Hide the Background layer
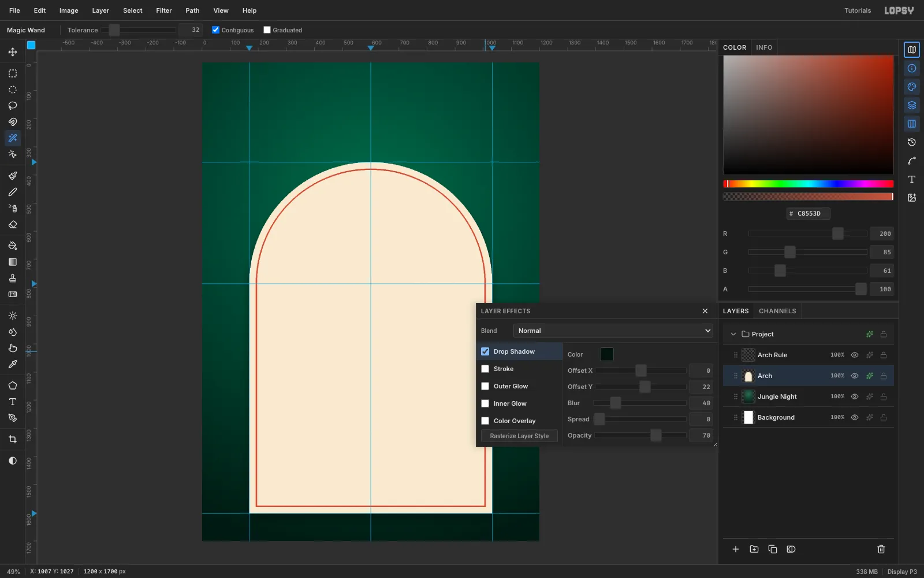 pyautogui.click(x=855, y=417)
